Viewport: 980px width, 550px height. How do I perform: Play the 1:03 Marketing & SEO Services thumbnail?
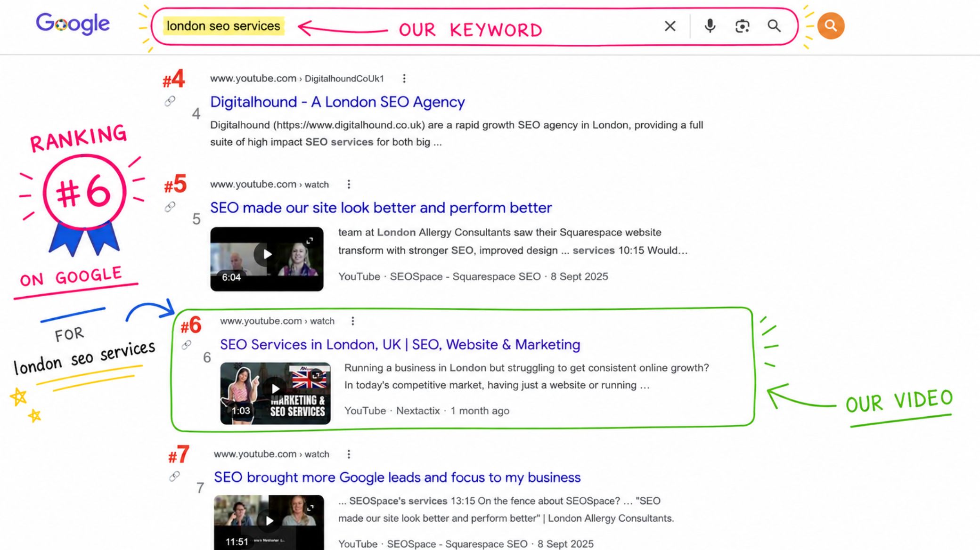[275, 393]
